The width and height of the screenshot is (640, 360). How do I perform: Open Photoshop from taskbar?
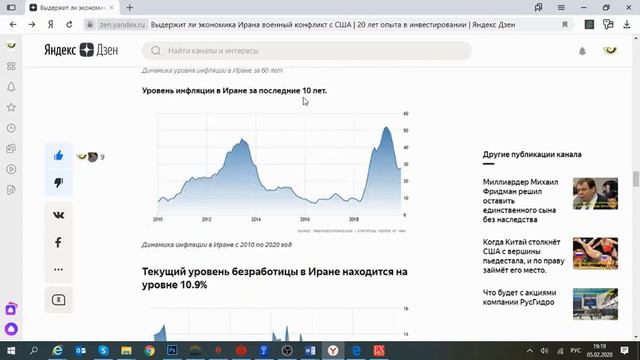point(172,351)
